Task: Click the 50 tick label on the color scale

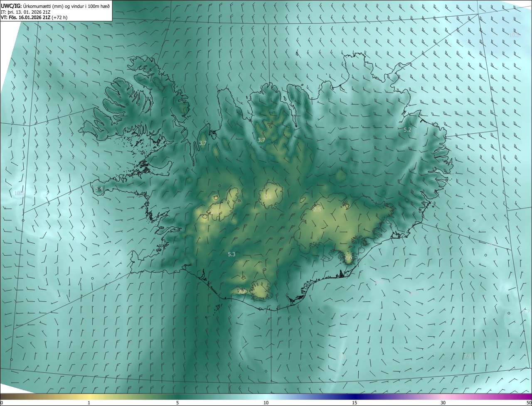Action: click(x=529, y=403)
